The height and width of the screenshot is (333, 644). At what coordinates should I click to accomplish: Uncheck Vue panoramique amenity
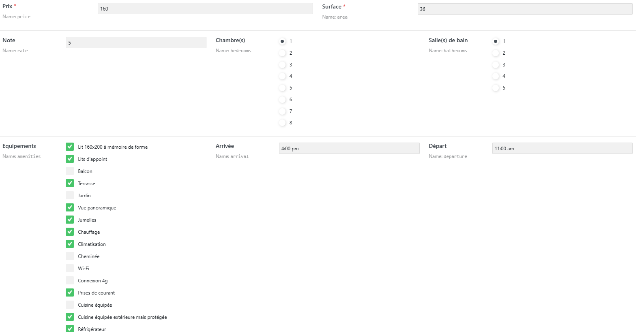click(70, 207)
